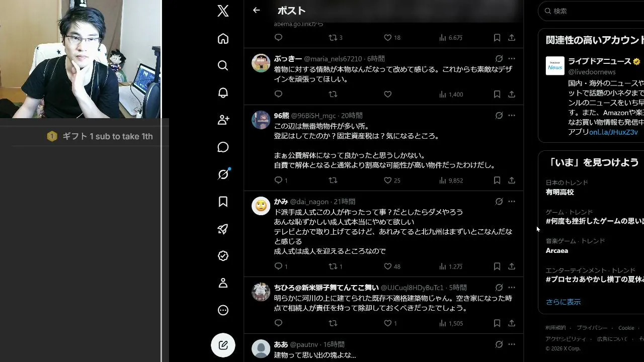Open Notifications bell icon
644x362 pixels.
(223, 93)
